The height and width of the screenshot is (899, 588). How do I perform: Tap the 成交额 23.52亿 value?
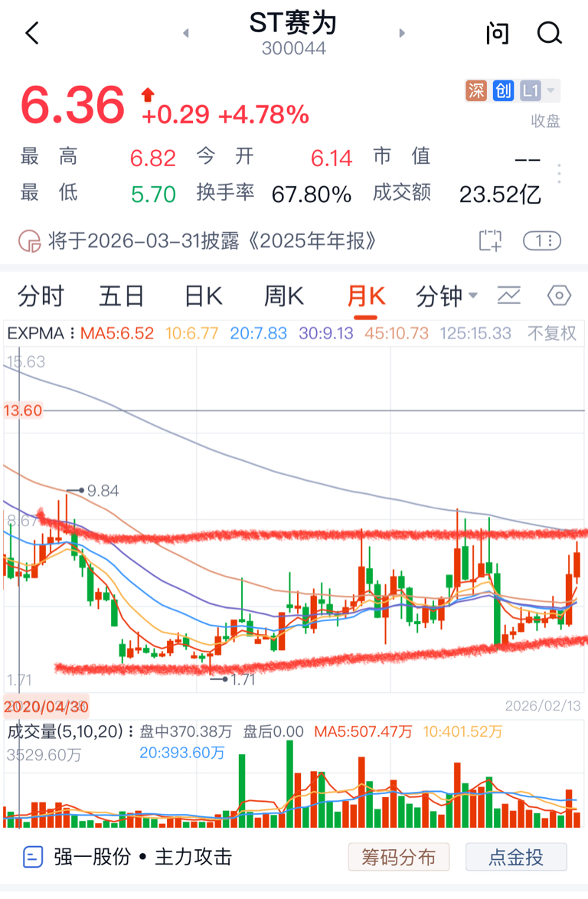tap(500, 195)
